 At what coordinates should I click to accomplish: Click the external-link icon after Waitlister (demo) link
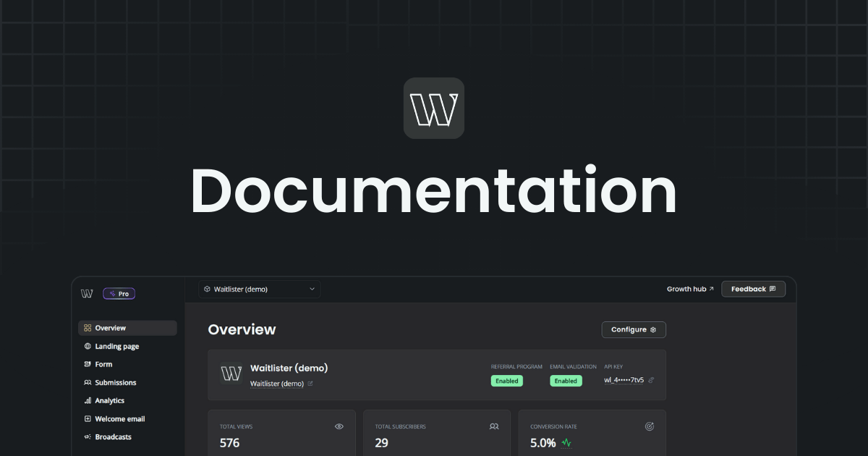(x=310, y=384)
